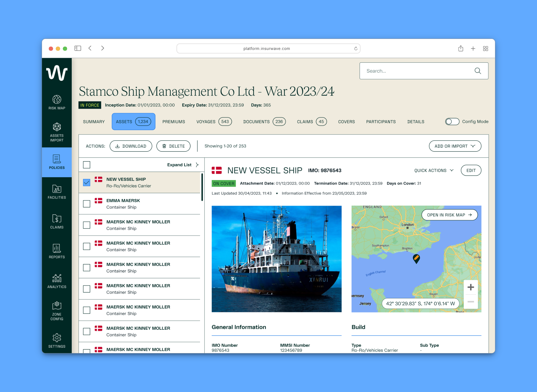Click the Danish flag on the EMMA MAERSK row
The height and width of the screenshot is (392, 537).
99,201
